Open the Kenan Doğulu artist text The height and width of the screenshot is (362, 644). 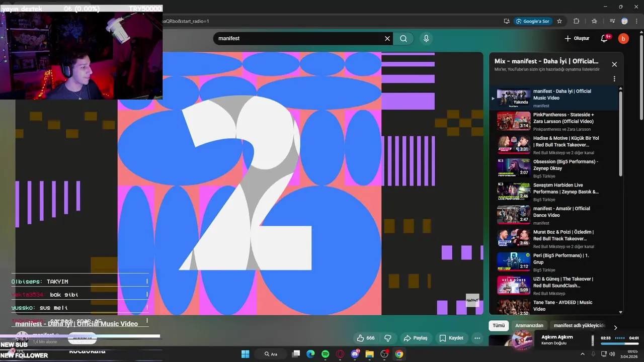click(553, 343)
